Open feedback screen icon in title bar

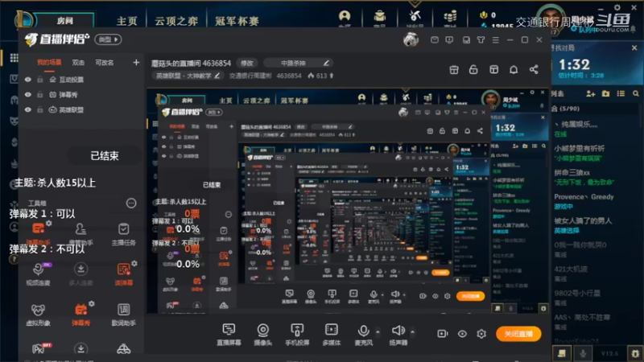[449, 39]
